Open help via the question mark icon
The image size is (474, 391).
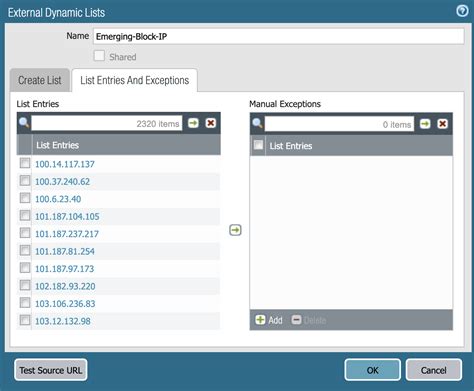pos(462,11)
